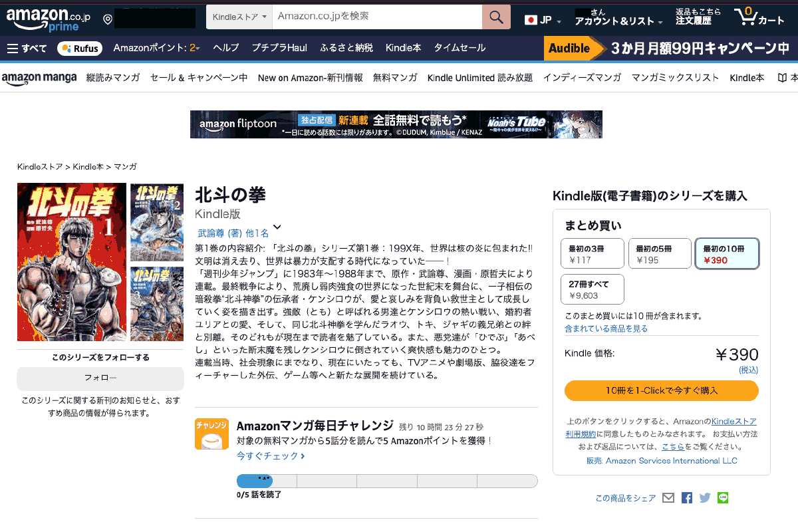Image resolution: width=798 pixels, height=532 pixels.
Task: Click the orange チャレンジ icon
Action: click(x=211, y=434)
